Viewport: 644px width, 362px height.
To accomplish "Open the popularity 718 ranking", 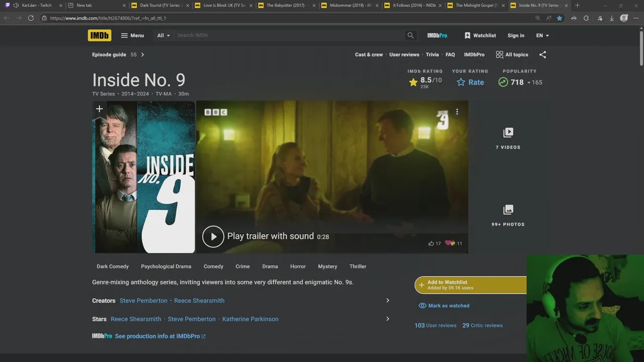I will pyautogui.click(x=520, y=82).
